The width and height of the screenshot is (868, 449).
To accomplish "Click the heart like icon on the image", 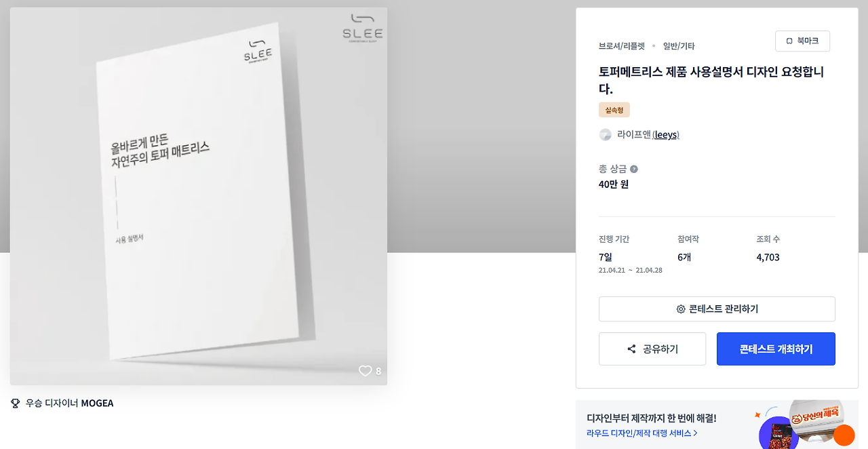I will (365, 371).
